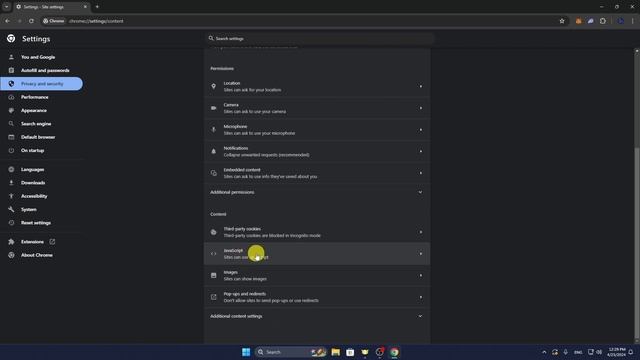Click the Camera icon in Permissions
The height and width of the screenshot is (360, 640).
(213, 108)
